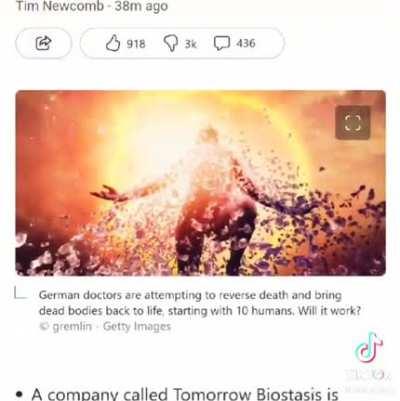Open author Tim Newcomb's name
This screenshot has width=400, height=401.
[60, 6]
